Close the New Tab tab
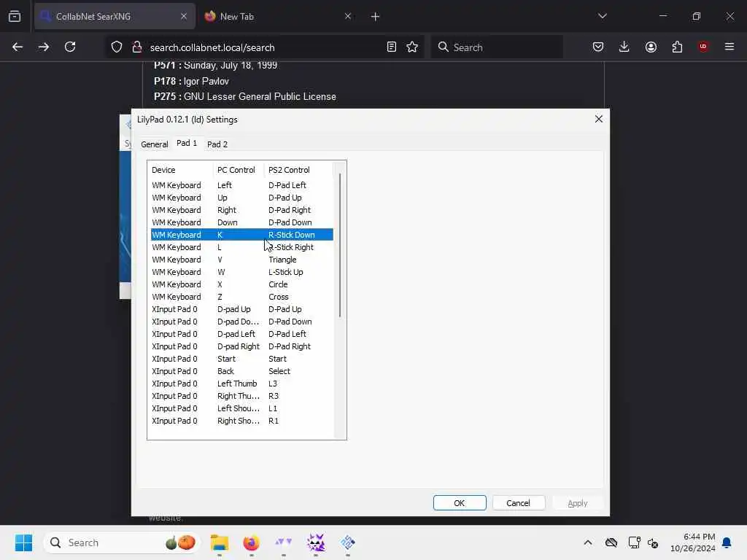Viewport: 747px width, 560px height. click(x=348, y=16)
